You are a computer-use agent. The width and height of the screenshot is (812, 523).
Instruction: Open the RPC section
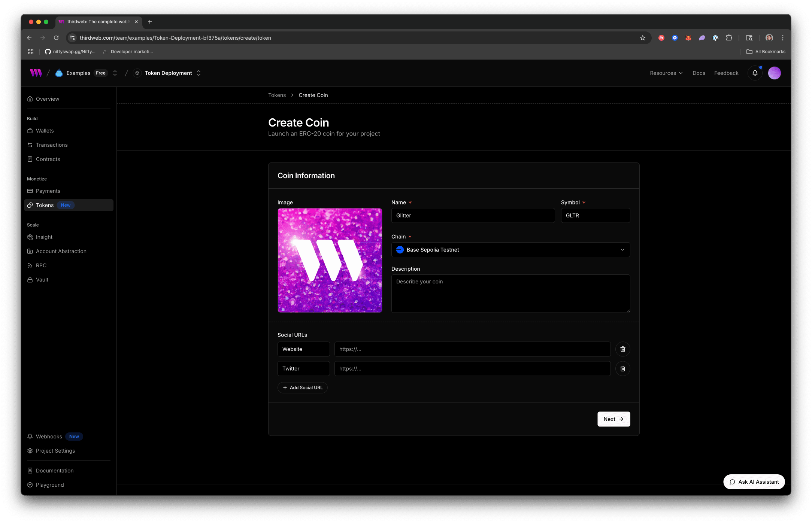[41, 265]
